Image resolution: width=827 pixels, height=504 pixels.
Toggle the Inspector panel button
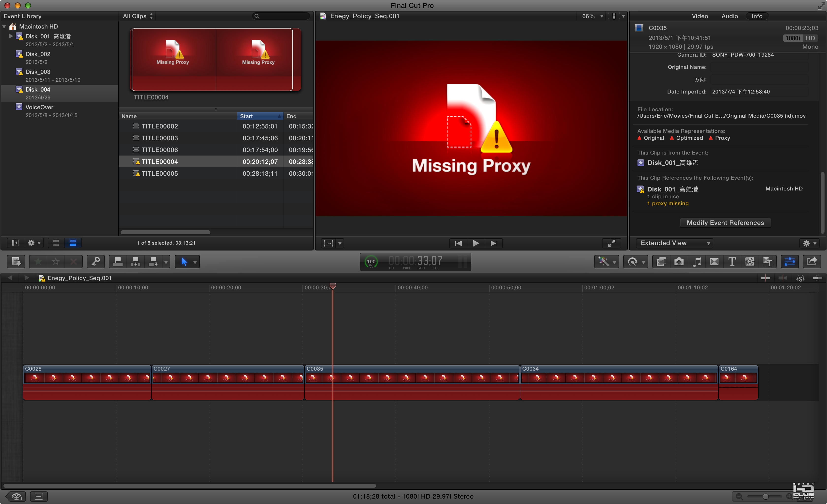tap(789, 261)
